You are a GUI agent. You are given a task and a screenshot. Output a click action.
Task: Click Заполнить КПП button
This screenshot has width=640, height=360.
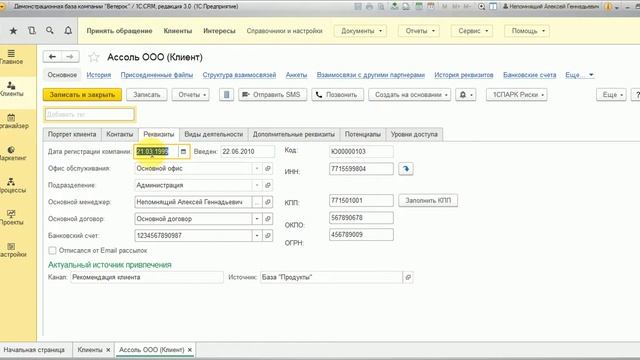pyautogui.click(x=428, y=200)
